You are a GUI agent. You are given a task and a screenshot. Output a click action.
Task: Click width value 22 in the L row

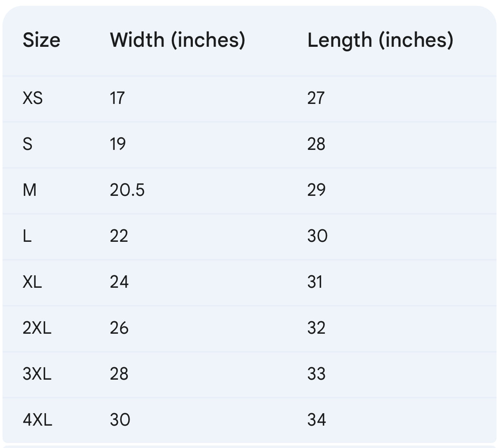[119, 236]
